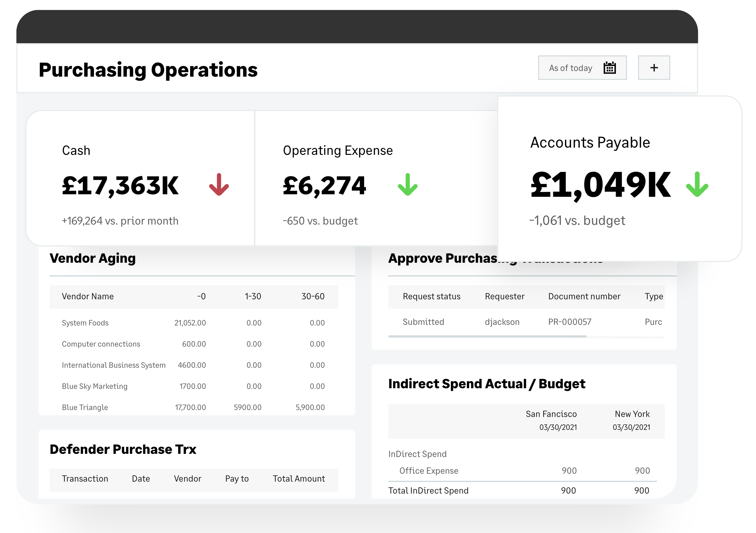
Task: Click the New York column header
Action: pyautogui.click(x=632, y=414)
